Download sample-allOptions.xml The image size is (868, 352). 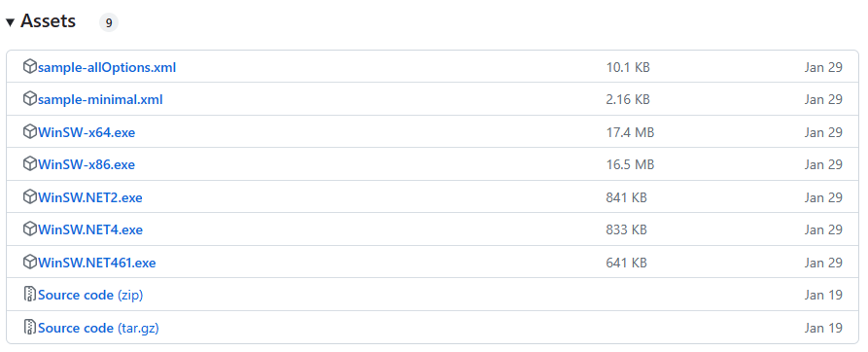(107, 68)
